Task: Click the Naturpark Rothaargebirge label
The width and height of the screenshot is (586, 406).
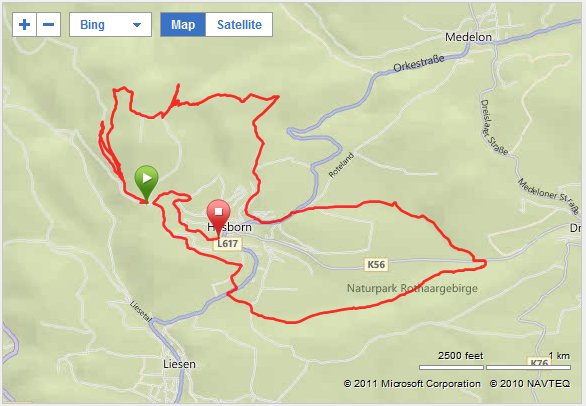Action: [x=412, y=289]
